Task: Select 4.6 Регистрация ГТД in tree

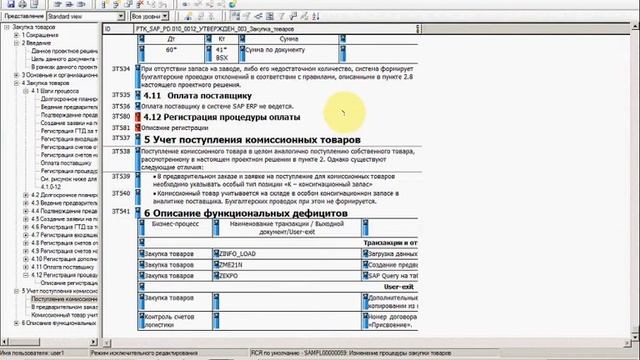Action: click(64, 227)
